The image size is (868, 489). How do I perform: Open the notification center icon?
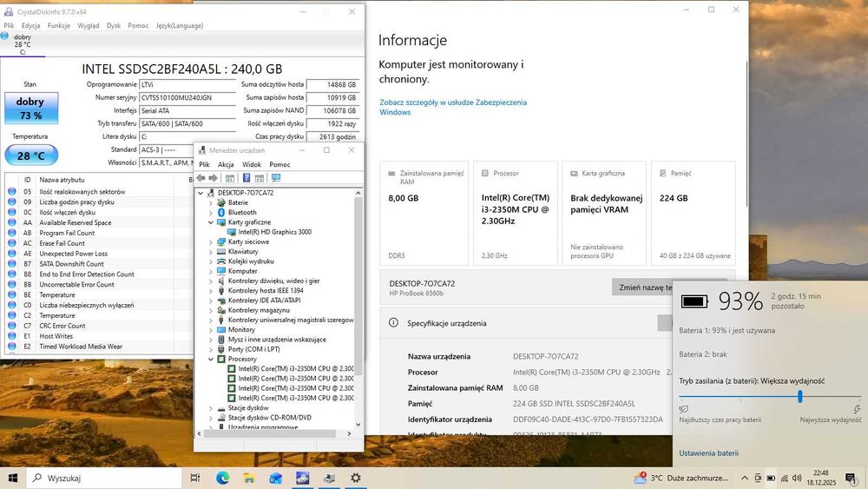851,478
